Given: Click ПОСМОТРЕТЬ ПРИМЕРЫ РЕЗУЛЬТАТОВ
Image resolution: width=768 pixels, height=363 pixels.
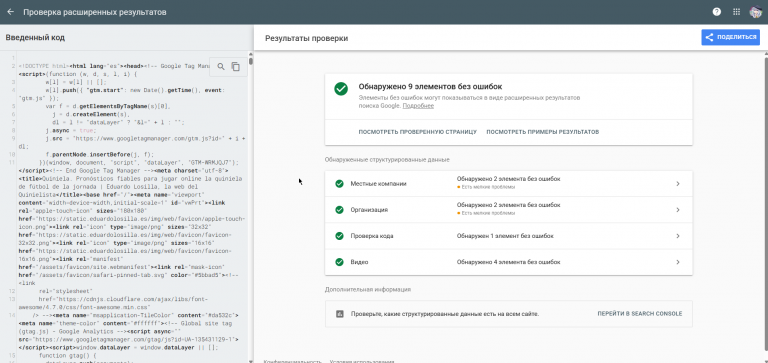Looking at the screenshot, I should pyautogui.click(x=543, y=132).
